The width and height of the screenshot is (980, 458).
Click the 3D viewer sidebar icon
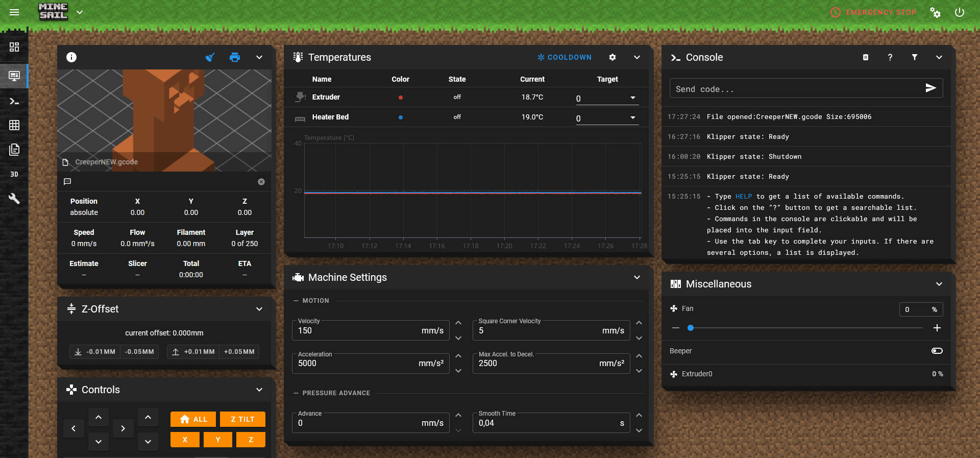(14, 174)
